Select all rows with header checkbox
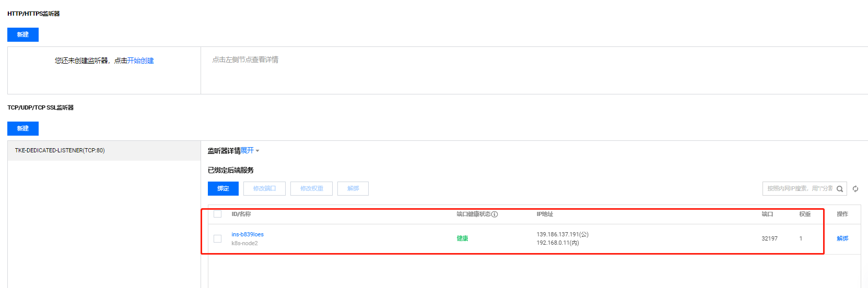 218,214
